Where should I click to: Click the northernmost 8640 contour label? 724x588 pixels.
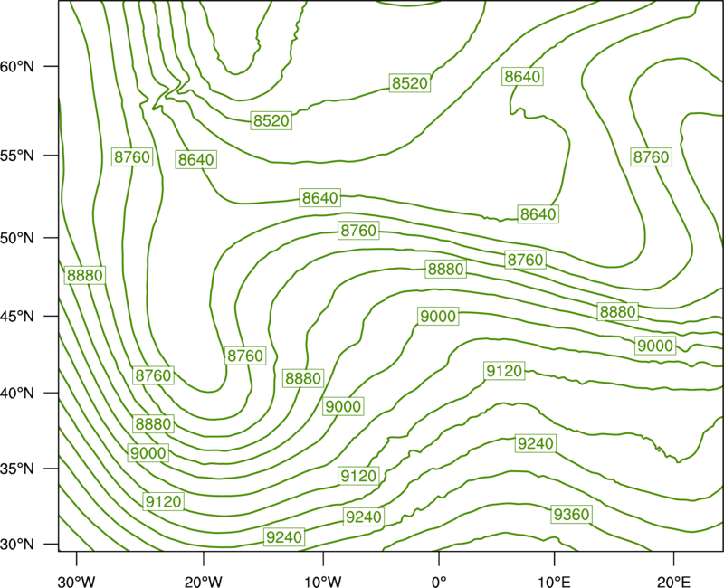click(522, 76)
